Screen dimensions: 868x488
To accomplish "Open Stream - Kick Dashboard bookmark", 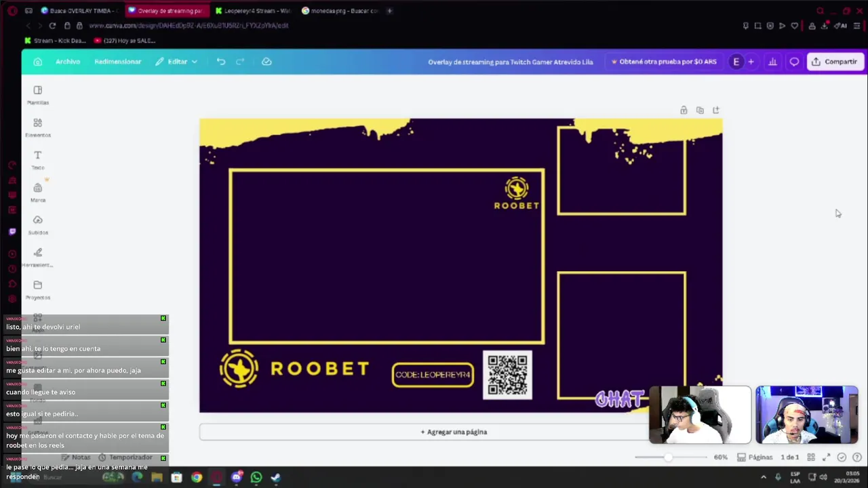I will click(x=56, y=41).
